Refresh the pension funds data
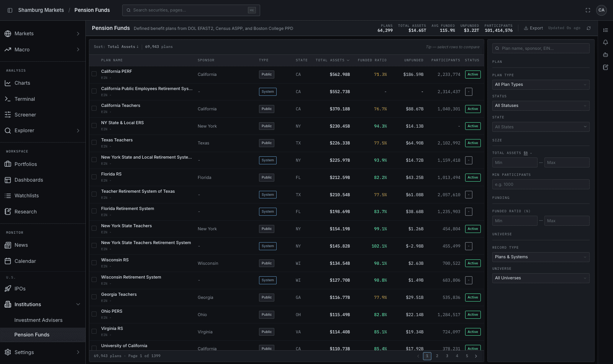Screen dimensions: 613x364 coord(588,28)
